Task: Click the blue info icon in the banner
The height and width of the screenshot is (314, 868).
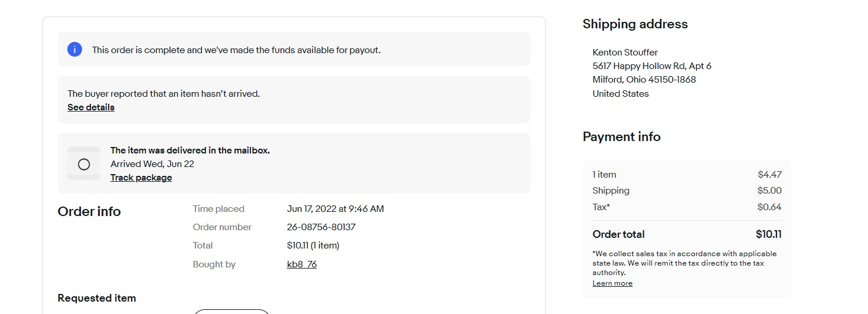Action: click(74, 50)
